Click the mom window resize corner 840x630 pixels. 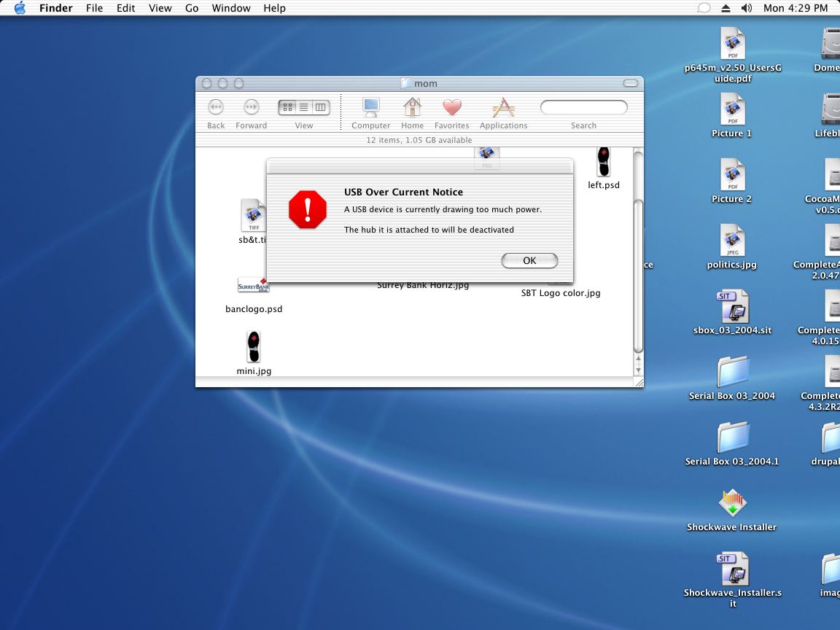click(x=639, y=382)
